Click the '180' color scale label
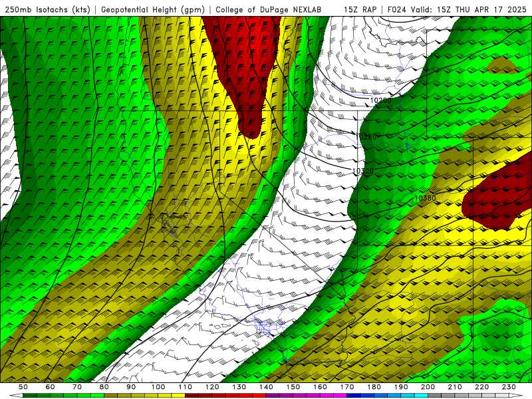Viewport: 532px width, 399px height. coord(374,387)
